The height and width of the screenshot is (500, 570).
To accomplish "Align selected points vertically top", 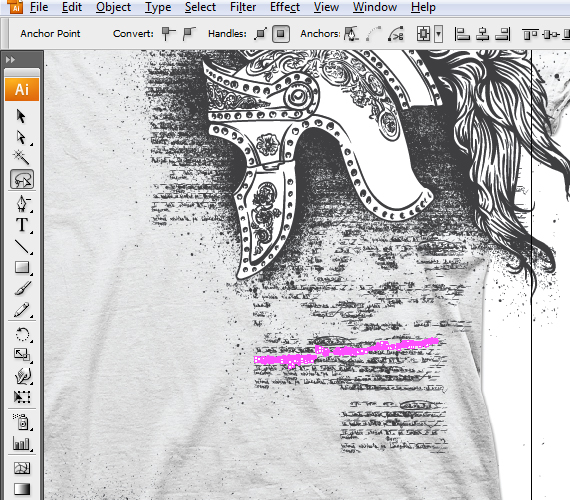I will (530, 34).
